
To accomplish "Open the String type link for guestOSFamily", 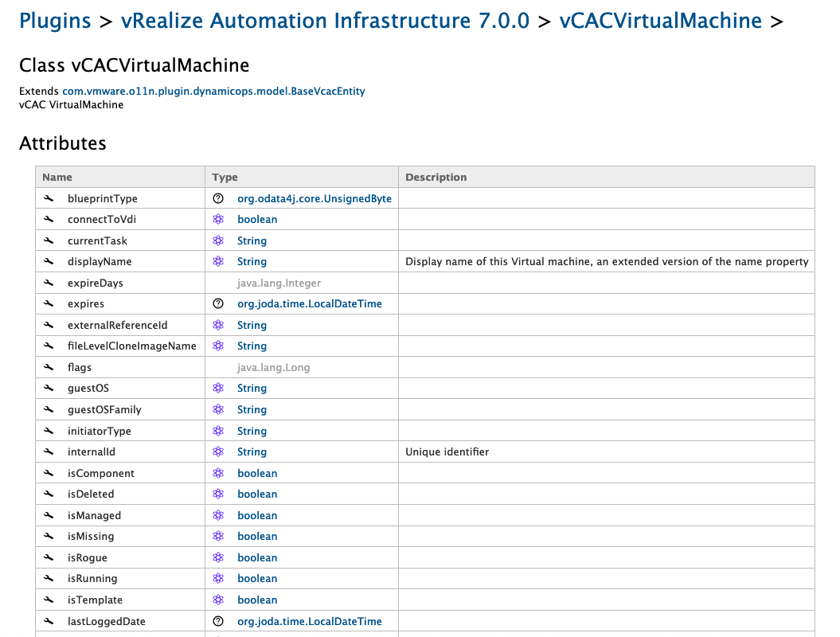I will (252, 410).
